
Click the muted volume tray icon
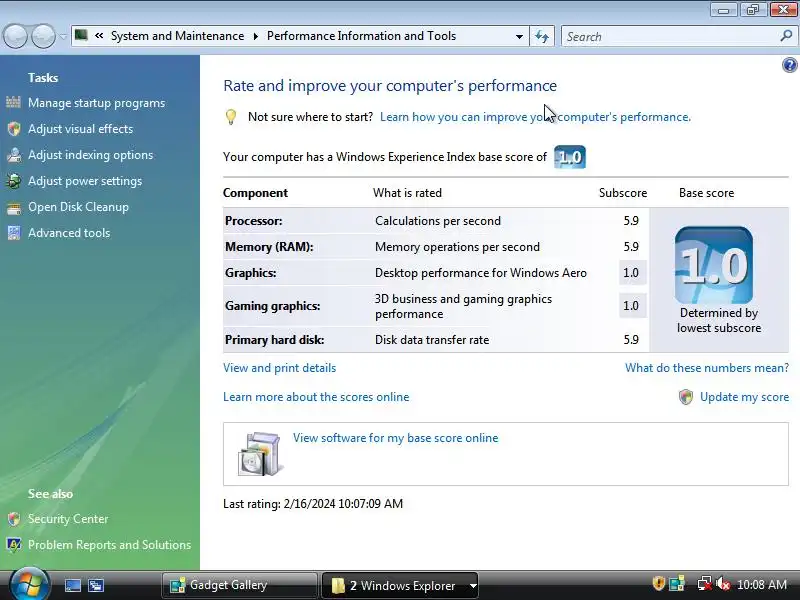(722, 583)
